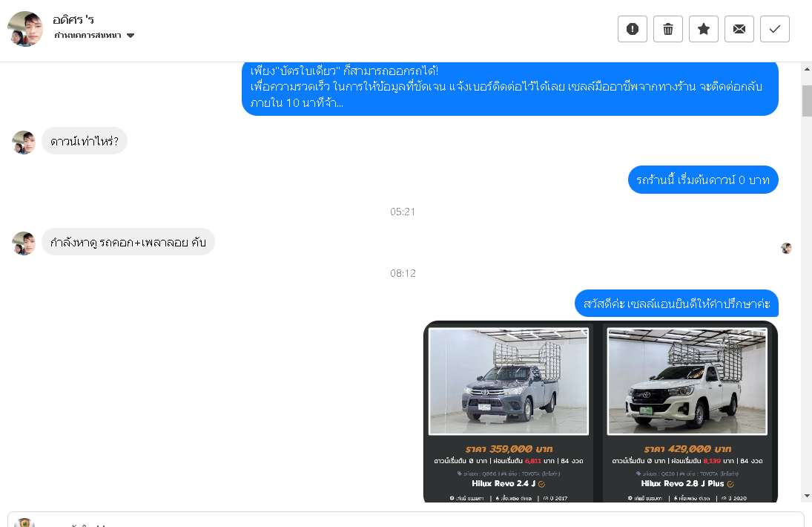812x527 pixels.
Task: Click scrollbar down arrow in chat
Action: click(x=807, y=496)
